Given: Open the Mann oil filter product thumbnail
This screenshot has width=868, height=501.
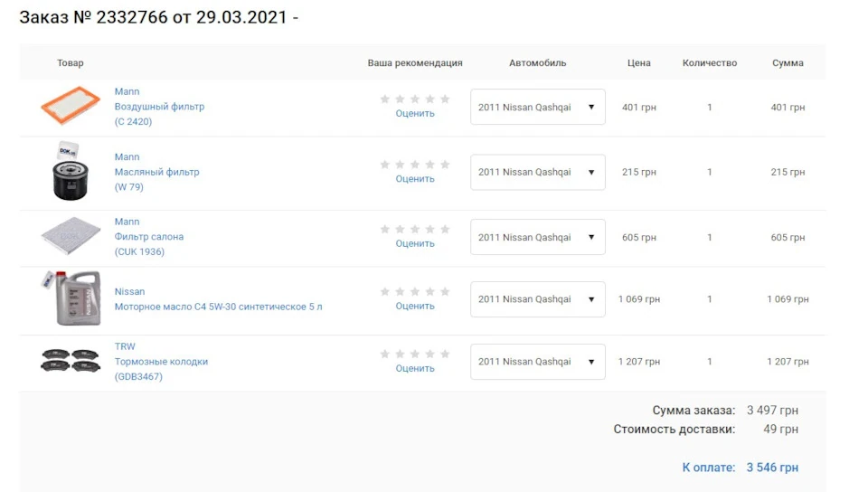Looking at the screenshot, I should point(71,171).
